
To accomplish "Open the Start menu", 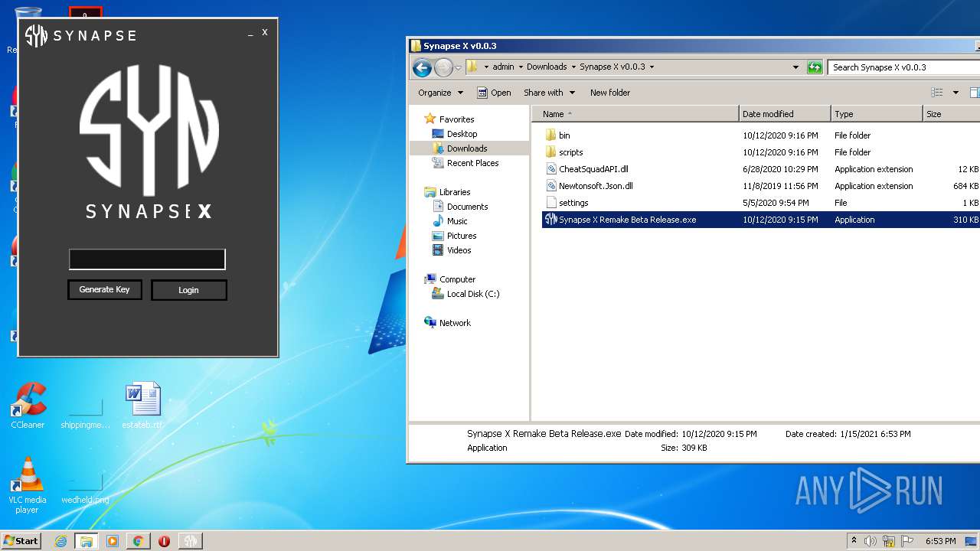I will (x=21, y=541).
